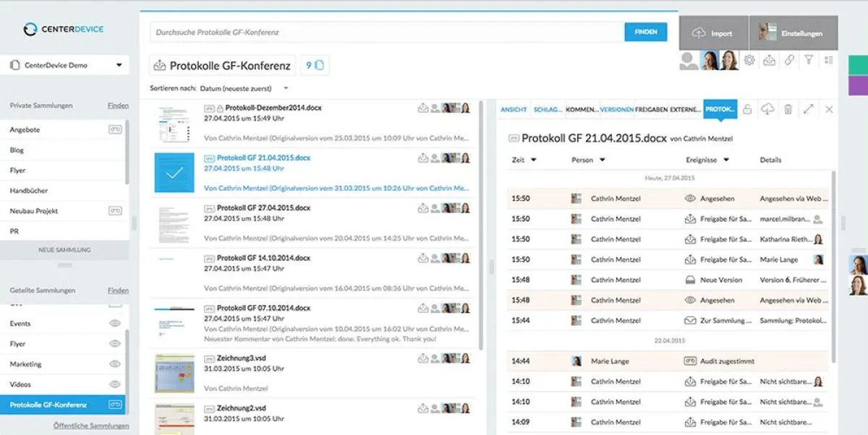Toggle visibility of the Events collection

115,324
